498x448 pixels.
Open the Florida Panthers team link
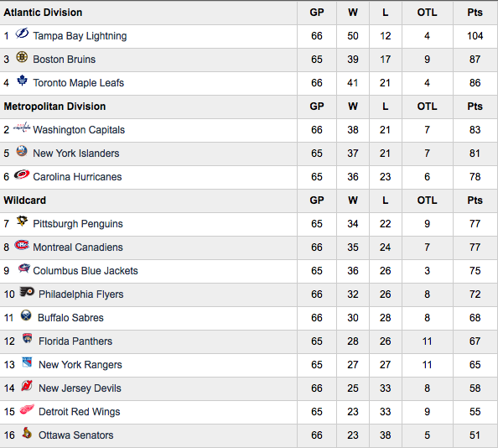(75, 341)
